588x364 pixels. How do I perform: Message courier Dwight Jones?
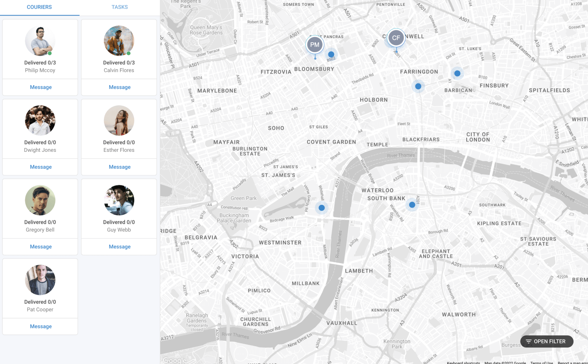click(x=41, y=167)
